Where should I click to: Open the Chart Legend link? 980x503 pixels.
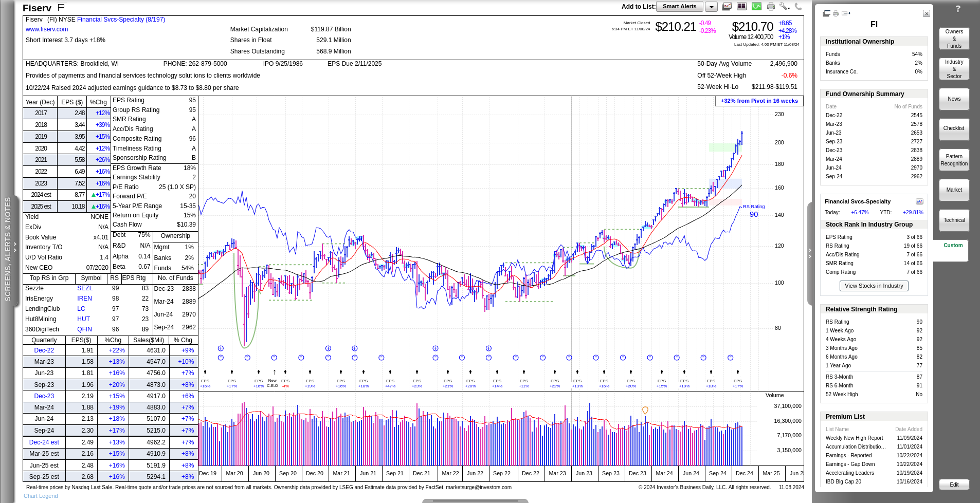41,496
